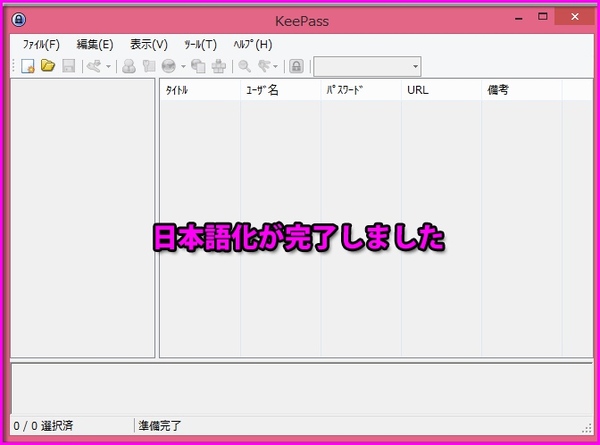Maximize the KeePass window
The image size is (600, 445).
543,16
